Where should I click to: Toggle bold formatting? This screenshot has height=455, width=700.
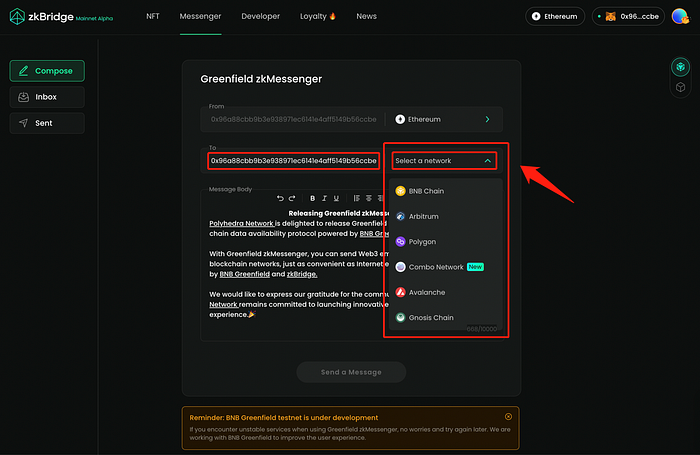click(312, 198)
